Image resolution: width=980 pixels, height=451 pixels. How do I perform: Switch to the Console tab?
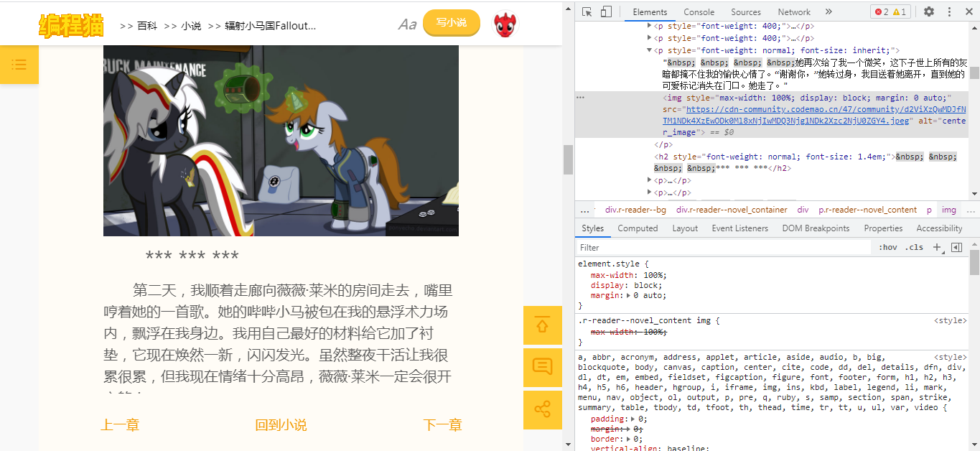point(699,11)
